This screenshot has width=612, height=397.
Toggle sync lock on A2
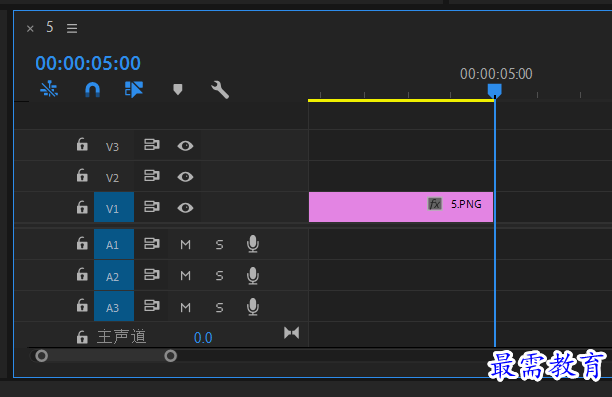click(152, 275)
